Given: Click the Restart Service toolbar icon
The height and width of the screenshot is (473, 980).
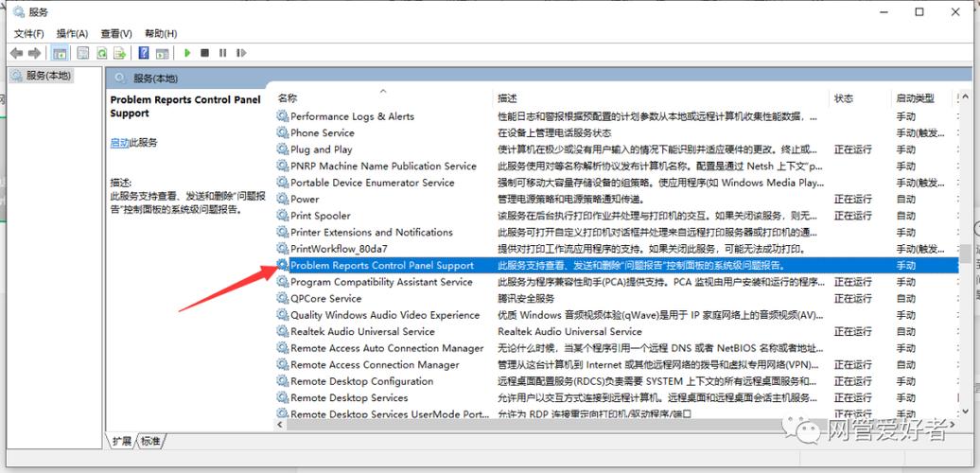Looking at the screenshot, I should [241, 53].
